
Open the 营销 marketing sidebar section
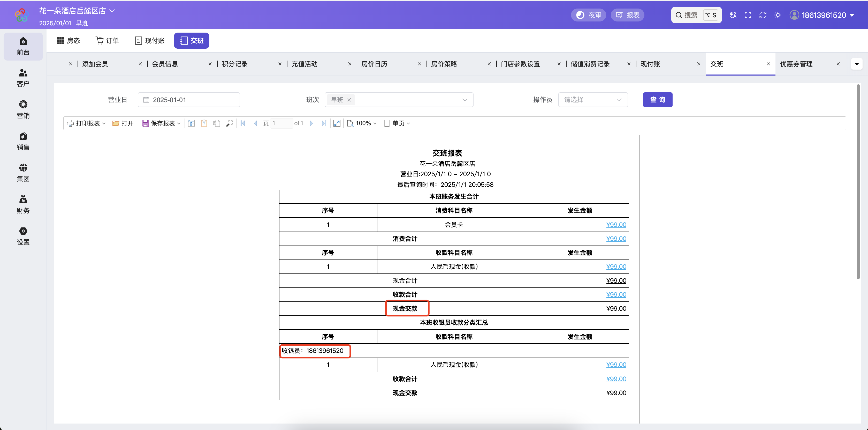[x=23, y=110]
